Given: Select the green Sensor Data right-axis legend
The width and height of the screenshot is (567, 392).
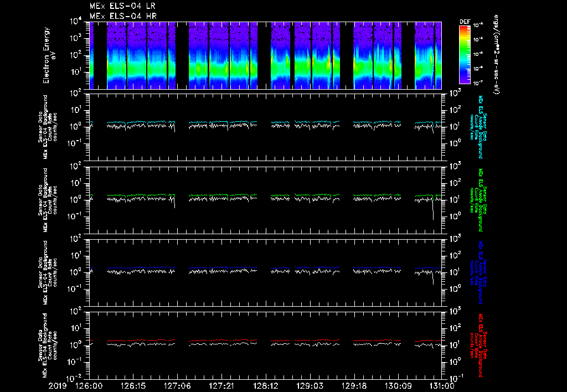Looking at the screenshot, I should [x=478, y=200].
